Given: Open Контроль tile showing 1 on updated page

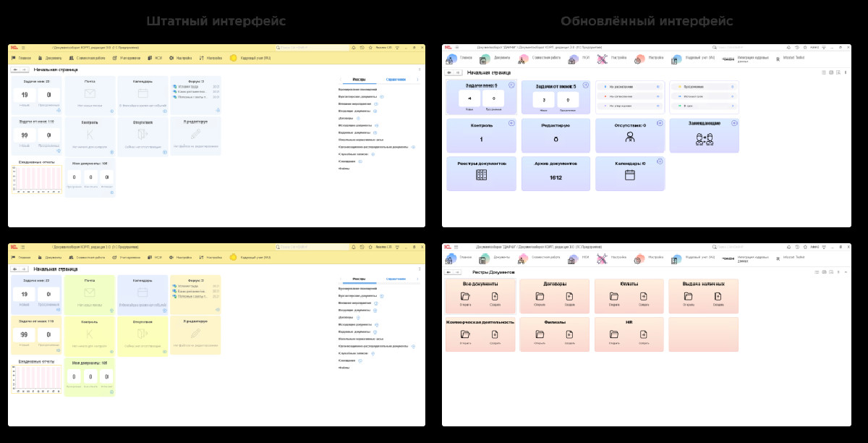Looking at the screenshot, I should coord(482,135).
